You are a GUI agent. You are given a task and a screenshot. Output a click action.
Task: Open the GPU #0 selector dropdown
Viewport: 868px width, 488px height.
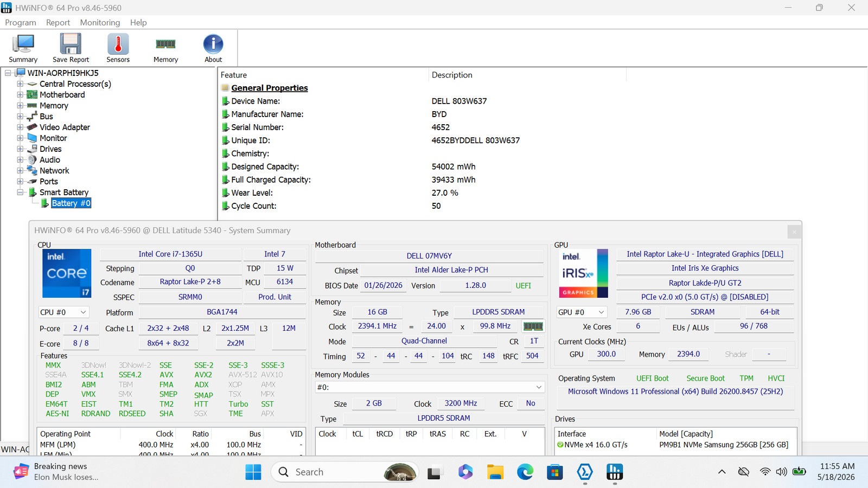[x=581, y=312]
